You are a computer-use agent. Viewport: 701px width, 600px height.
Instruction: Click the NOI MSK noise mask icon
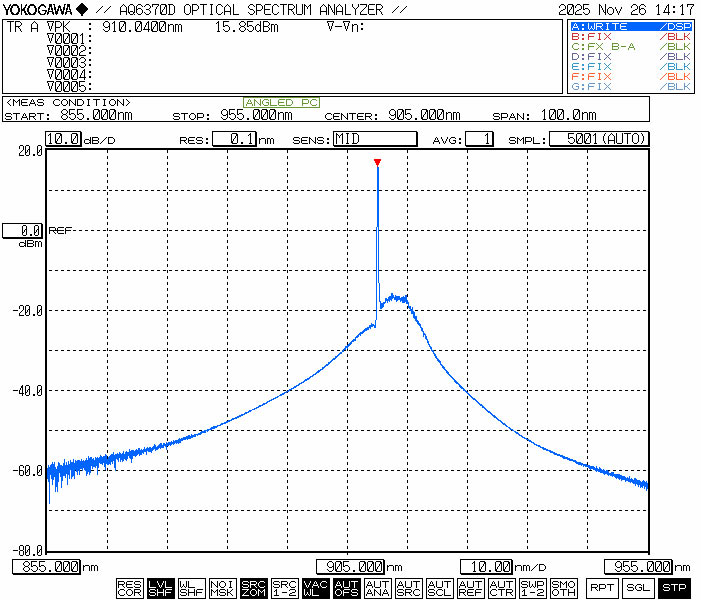tap(222, 588)
